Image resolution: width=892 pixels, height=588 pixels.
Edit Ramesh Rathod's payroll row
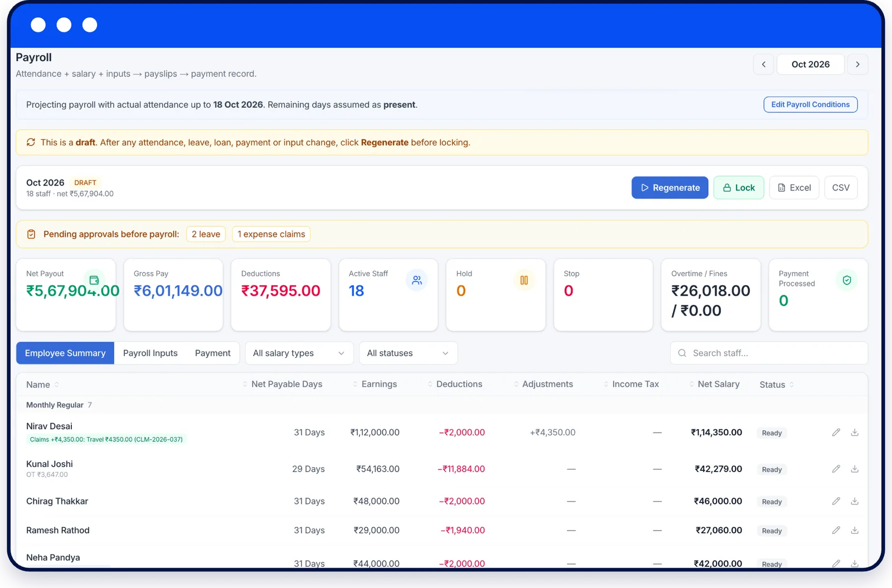pos(836,531)
